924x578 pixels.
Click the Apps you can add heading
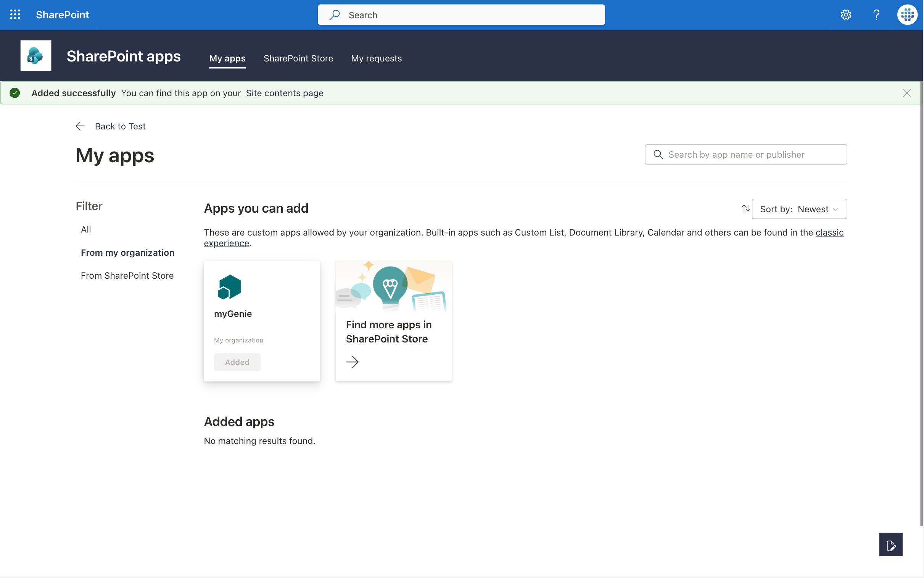coord(256,208)
